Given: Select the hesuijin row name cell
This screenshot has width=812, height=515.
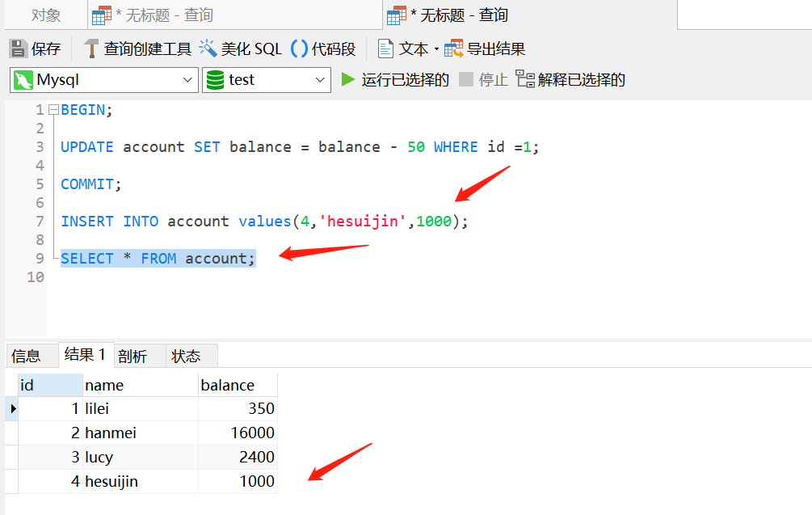Looking at the screenshot, I should tap(141, 481).
